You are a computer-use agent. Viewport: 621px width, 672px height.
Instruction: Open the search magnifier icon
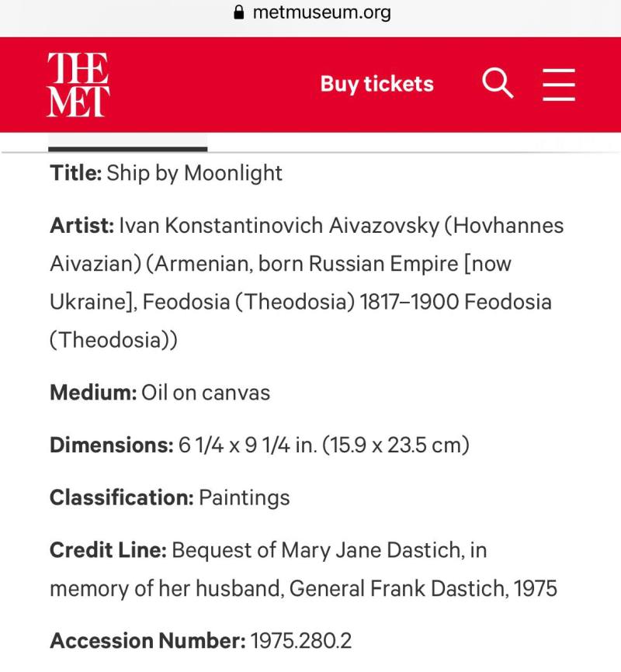pyautogui.click(x=497, y=83)
